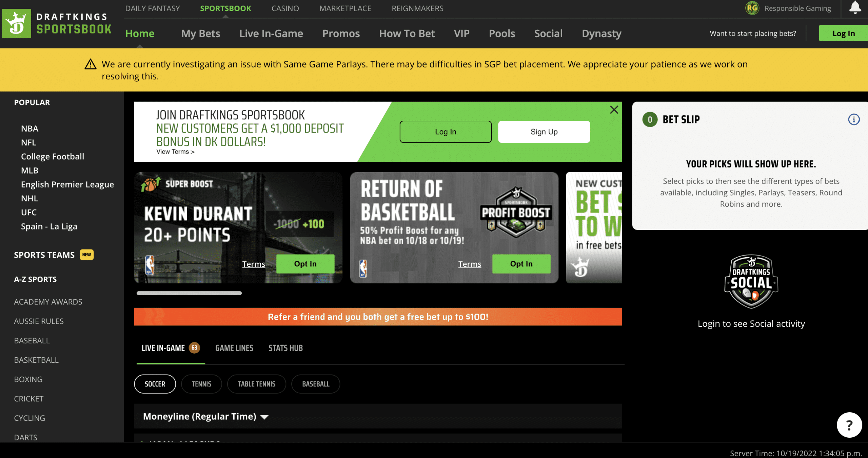Open NBA from Popular list
This screenshot has height=458, width=868.
(29, 128)
